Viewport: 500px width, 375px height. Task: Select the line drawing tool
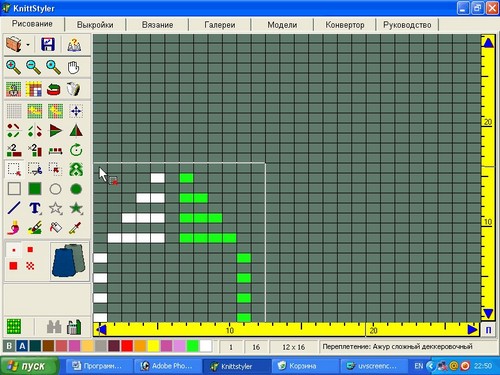pyautogui.click(x=14, y=208)
